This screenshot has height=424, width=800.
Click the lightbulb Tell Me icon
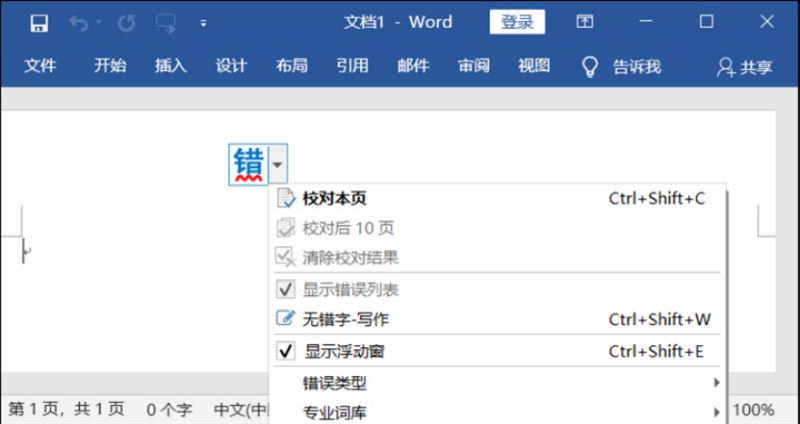(x=590, y=66)
